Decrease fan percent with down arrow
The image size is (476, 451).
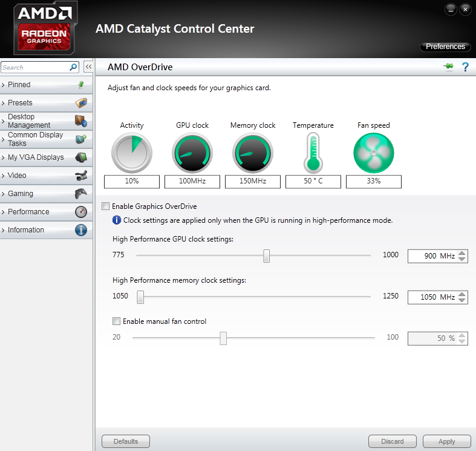pyautogui.click(x=461, y=341)
